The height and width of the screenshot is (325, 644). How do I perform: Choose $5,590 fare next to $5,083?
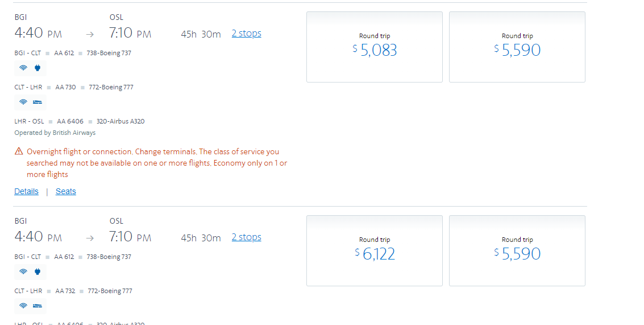click(x=517, y=47)
